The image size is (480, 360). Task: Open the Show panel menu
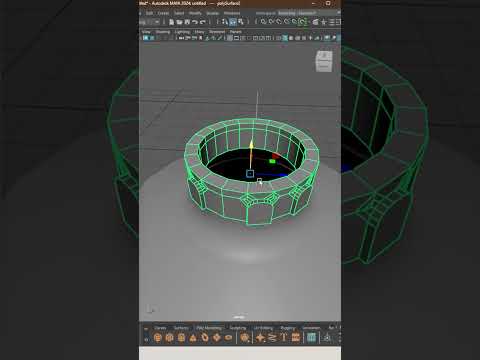pos(199,32)
